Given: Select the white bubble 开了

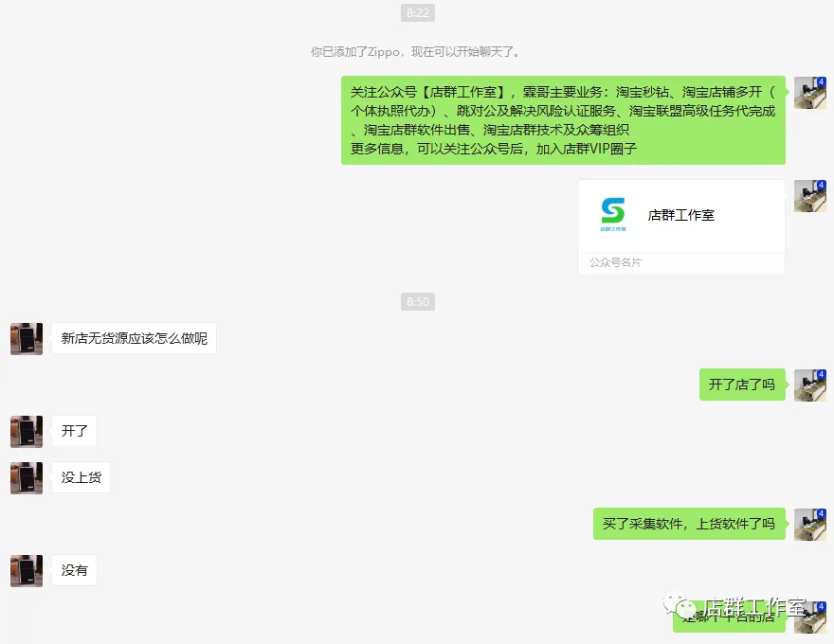Looking at the screenshot, I should (75, 431).
